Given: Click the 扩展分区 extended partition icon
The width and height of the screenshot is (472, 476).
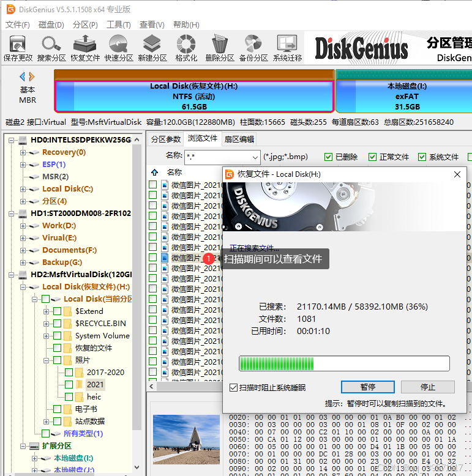Looking at the screenshot, I should point(34,446).
